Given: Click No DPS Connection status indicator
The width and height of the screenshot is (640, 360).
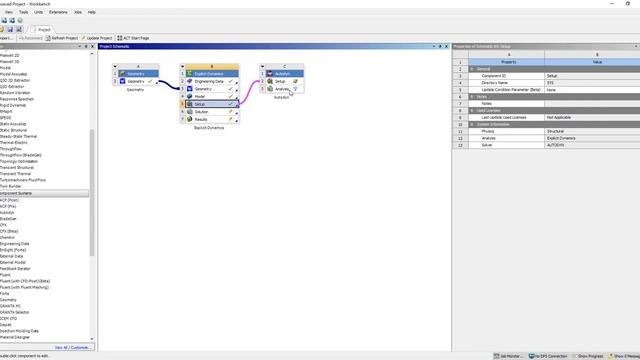Looking at the screenshot, I should click(548, 356).
